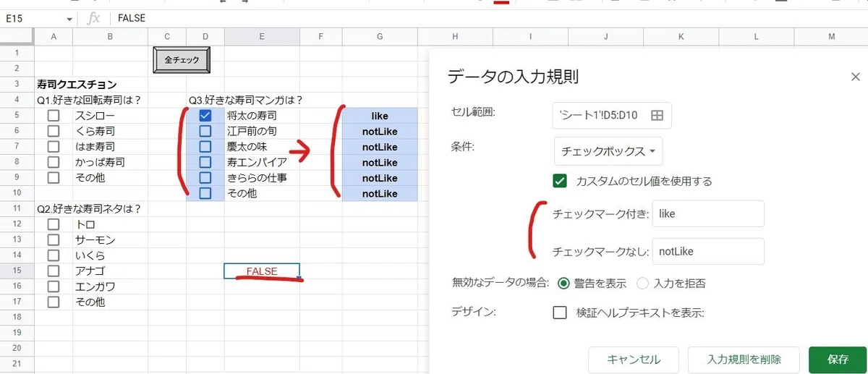Select row header 15

[x=17, y=271]
